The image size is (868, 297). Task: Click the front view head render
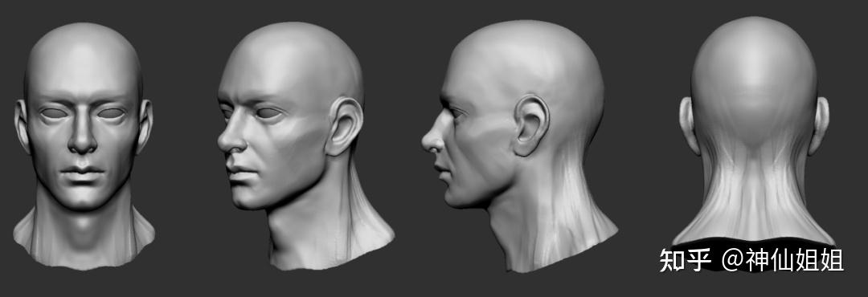coord(84,146)
